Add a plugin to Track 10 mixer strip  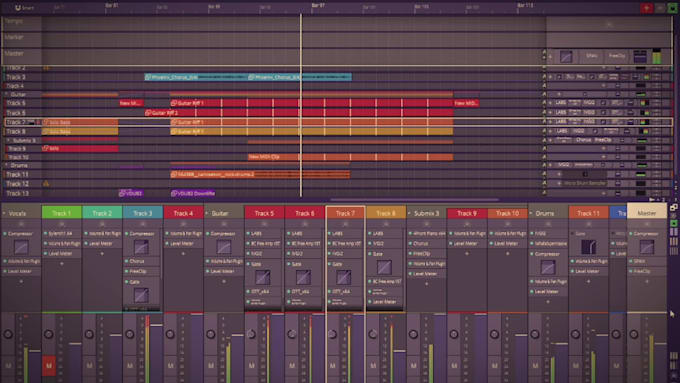(507, 253)
